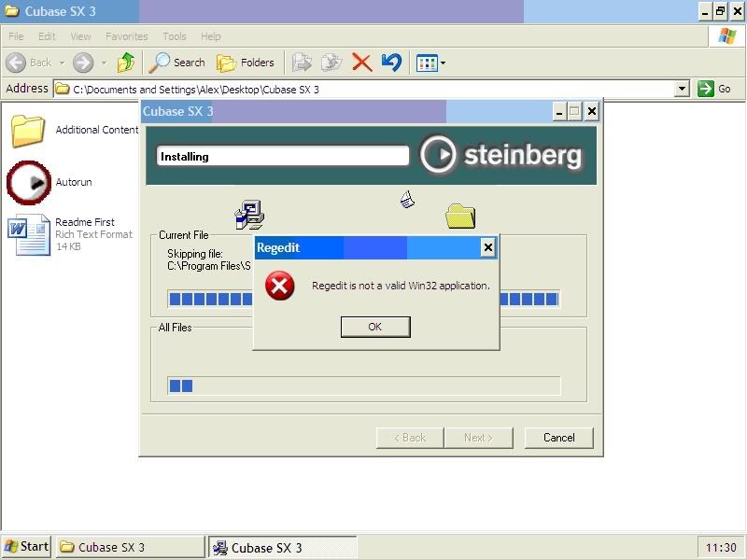Viewport: 747px width, 560px height.
Task: Open the View menu in Explorer
Action: [x=80, y=36]
